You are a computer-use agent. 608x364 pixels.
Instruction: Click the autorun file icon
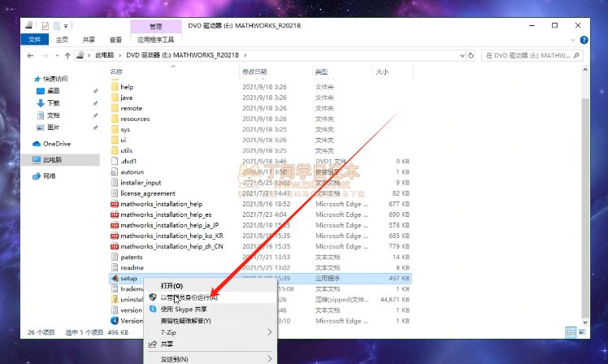115,171
